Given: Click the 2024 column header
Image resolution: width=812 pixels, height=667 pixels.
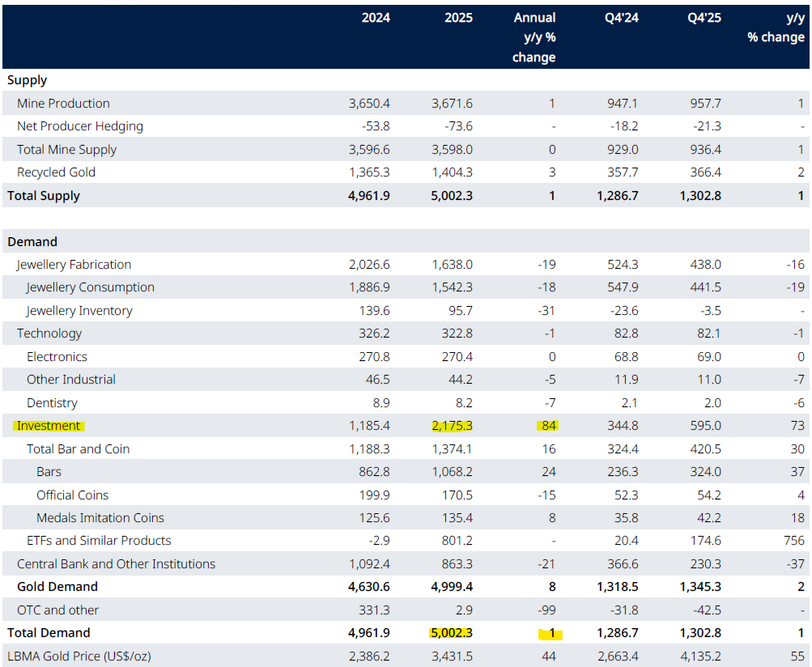Looking at the screenshot, I should [376, 18].
